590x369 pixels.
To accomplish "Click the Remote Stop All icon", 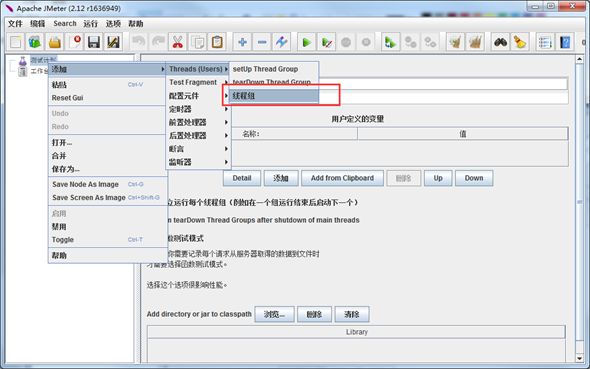I will click(410, 42).
